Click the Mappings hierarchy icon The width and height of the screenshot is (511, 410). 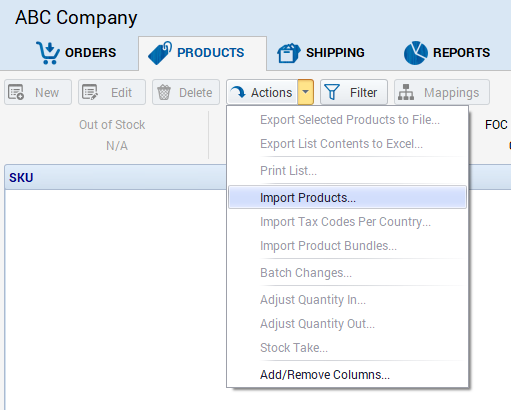click(406, 92)
